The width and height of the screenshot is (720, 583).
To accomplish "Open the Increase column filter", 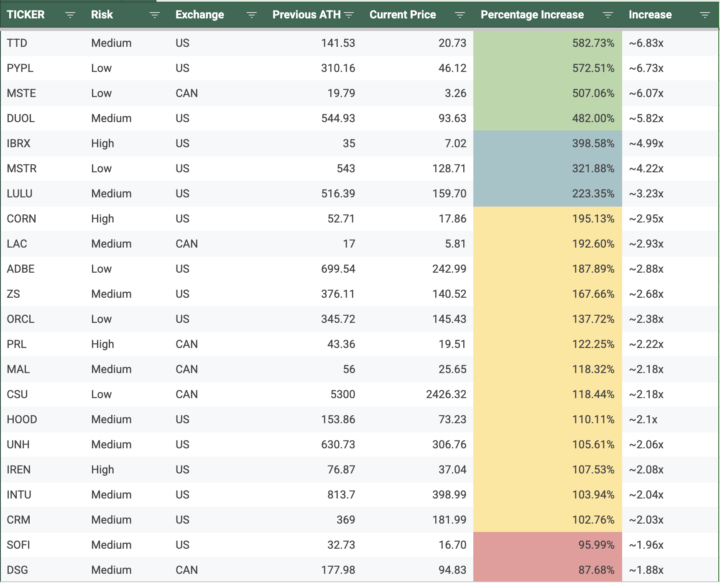I will 704,15.
